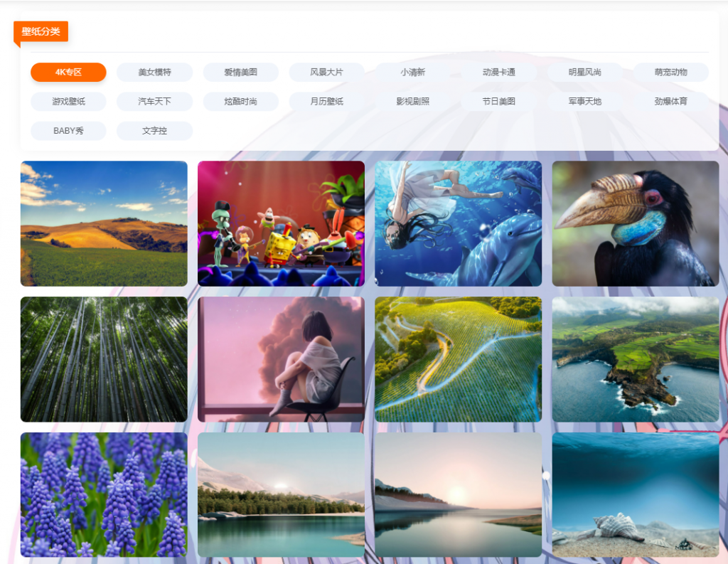Open the 节日美图 category
The height and width of the screenshot is (564, 728).
498,101
